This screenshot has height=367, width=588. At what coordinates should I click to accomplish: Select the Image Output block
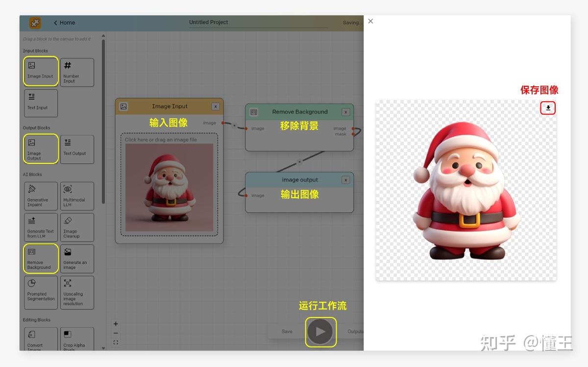[x=41, y=149]
